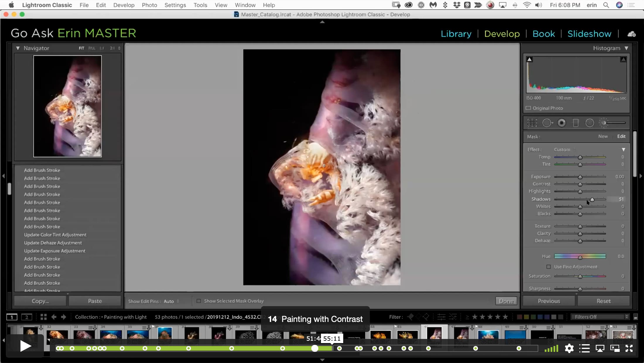Screen dimensions: 644x363
Task: Collapse the Histogram panel
Action: pos(626,48)
